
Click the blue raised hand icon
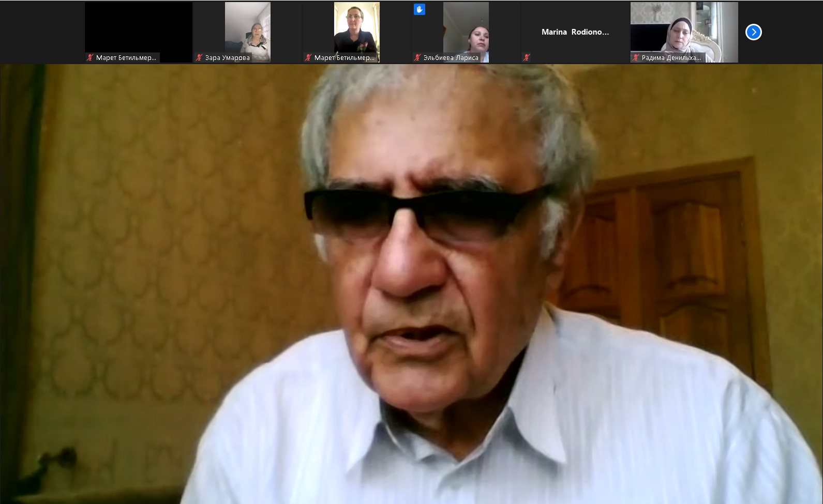tap(419, 9)
